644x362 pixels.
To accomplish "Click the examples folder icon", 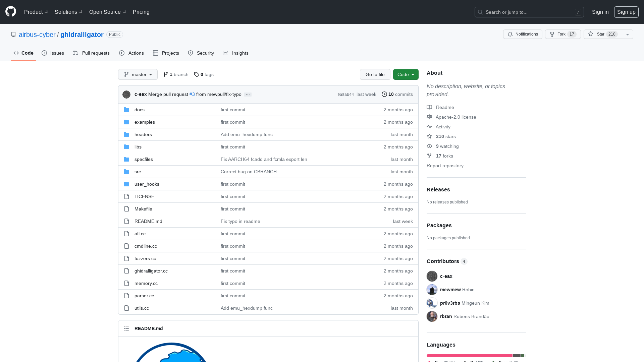I will coord(126,122).
